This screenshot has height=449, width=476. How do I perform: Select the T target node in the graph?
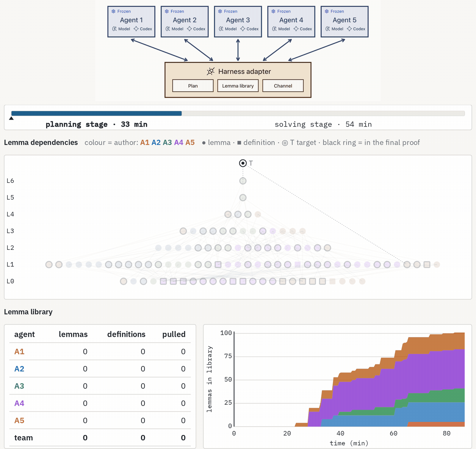coord(243,163)
